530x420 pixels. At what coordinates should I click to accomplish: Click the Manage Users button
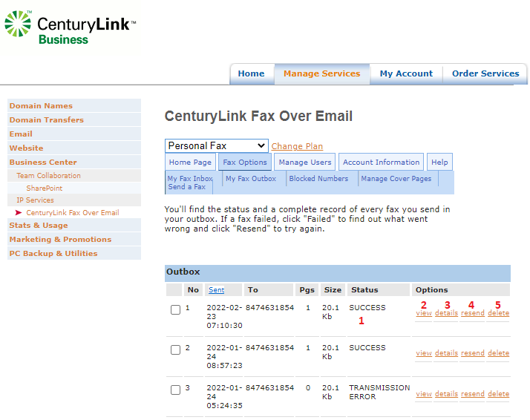[x=305, y=163]
